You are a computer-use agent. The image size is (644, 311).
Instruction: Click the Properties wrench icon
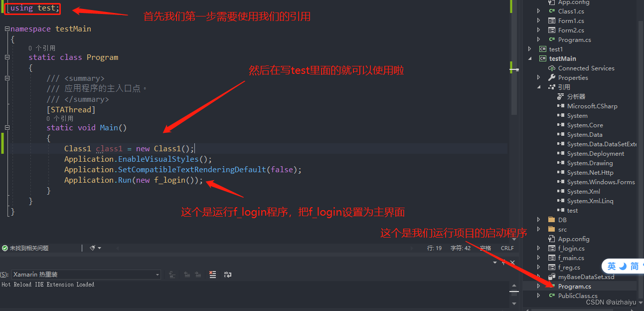pyautogui.click(x=552, y=77)
